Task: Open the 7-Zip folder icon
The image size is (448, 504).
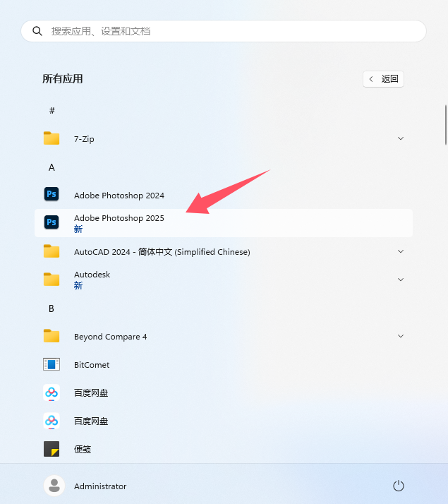Action: pos(52,138)
